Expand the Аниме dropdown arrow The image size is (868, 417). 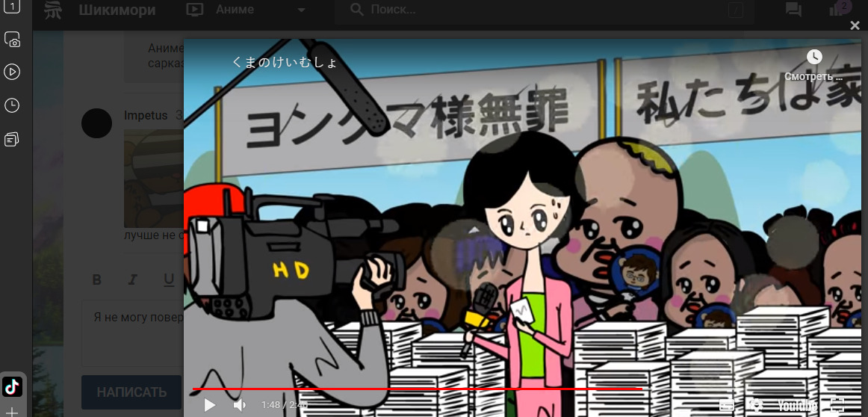(x=301, y=10)
